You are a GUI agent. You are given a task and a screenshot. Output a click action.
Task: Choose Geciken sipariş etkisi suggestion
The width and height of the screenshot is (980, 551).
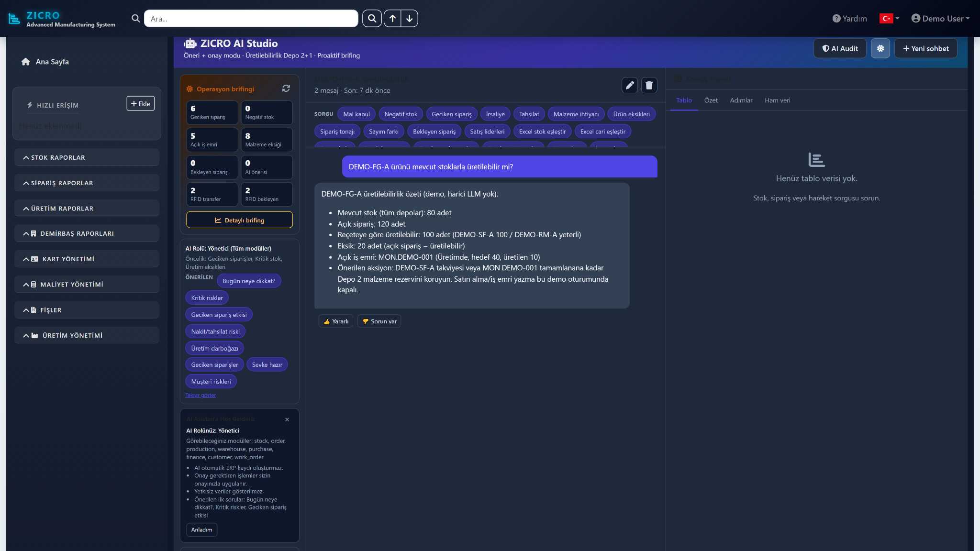[219, 315]
